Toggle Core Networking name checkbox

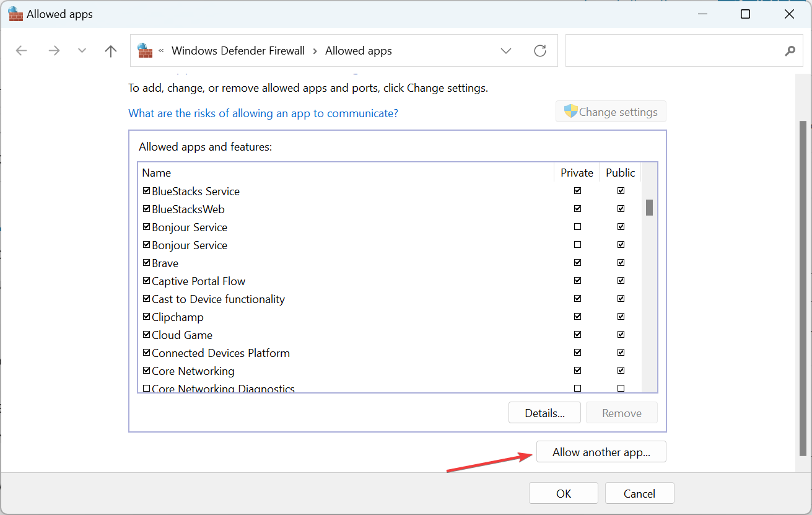pyautogui.click(x=147, y=371)
